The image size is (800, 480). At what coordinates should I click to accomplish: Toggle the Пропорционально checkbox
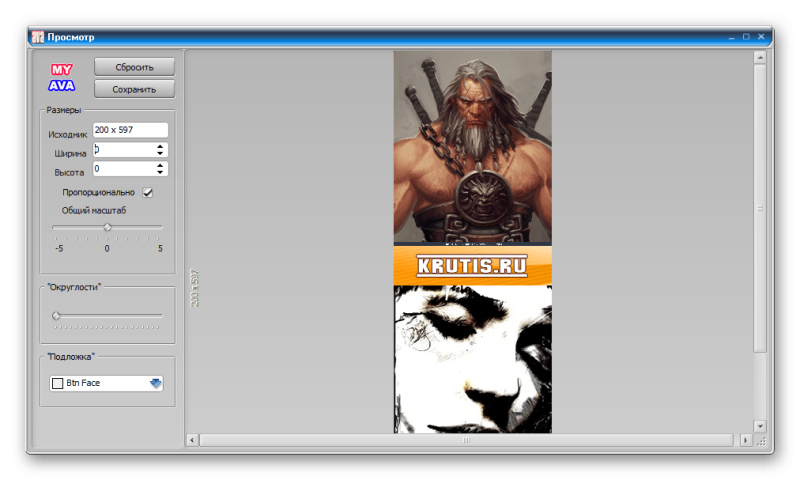pyautogui.click(x=147, y=192)
